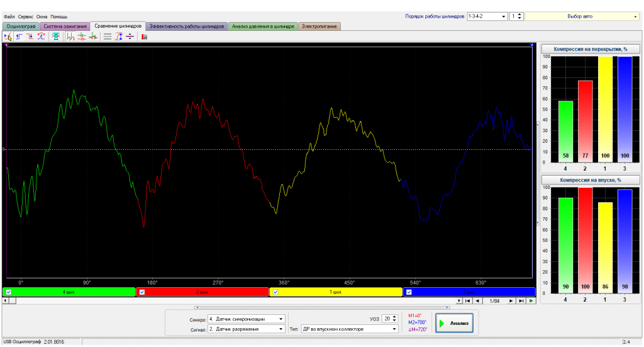Viewport: 644px width, 347px height.
Task: Switch to the Электропитание tab
Action: [319, 26]
